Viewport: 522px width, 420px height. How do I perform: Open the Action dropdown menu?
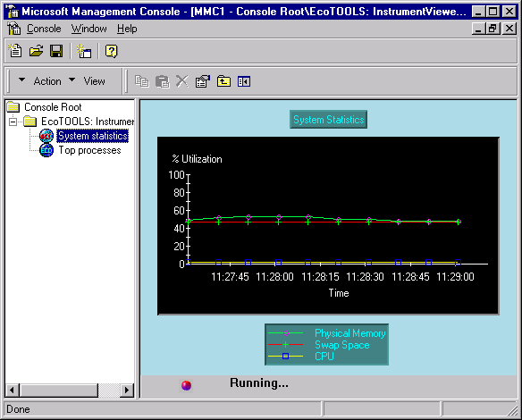40,80
